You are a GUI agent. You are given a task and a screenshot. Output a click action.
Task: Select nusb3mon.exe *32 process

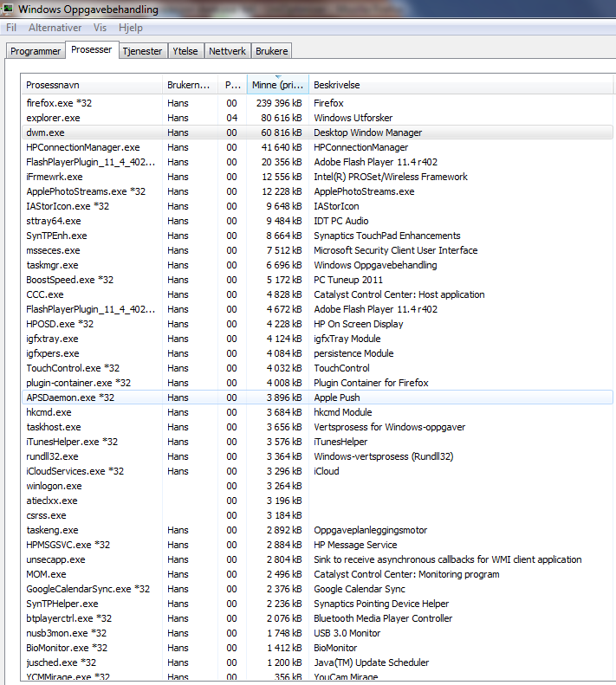point(317,633)
